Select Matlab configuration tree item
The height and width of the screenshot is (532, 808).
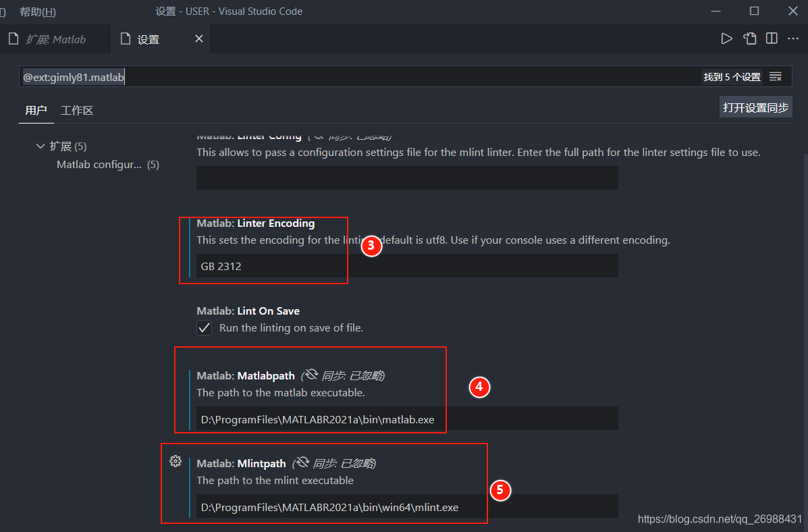coord(108,165)
